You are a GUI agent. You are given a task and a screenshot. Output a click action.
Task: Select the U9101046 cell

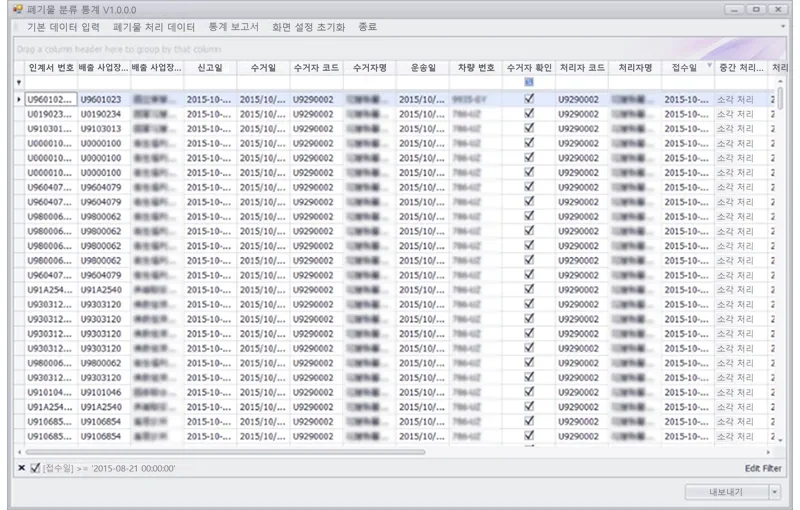104,393
